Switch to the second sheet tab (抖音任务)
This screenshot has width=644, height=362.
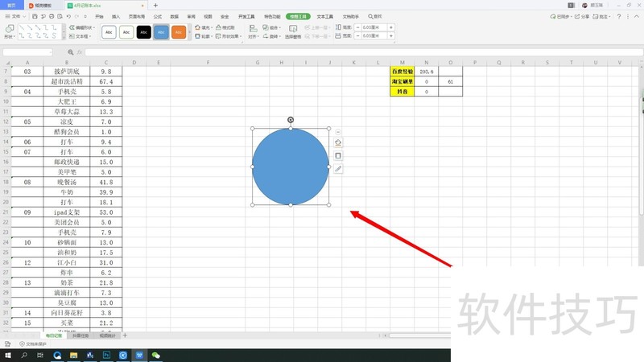tap(80, 335)
